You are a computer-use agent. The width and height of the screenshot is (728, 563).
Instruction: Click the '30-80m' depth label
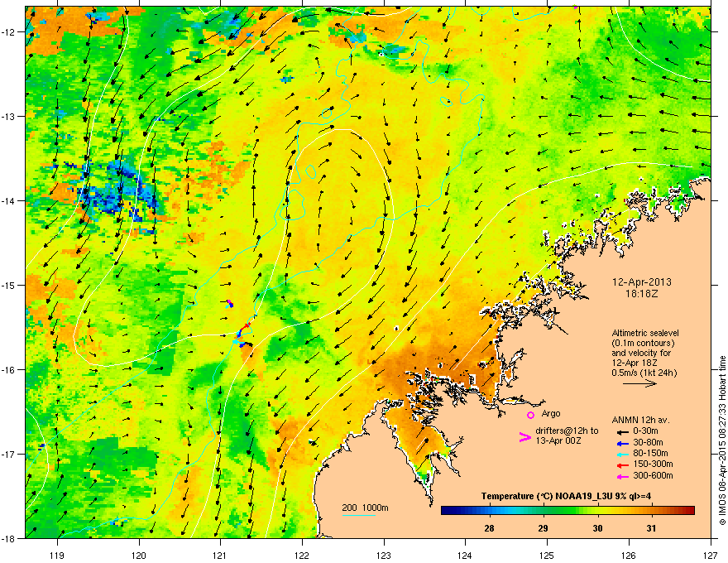point(648,442)
